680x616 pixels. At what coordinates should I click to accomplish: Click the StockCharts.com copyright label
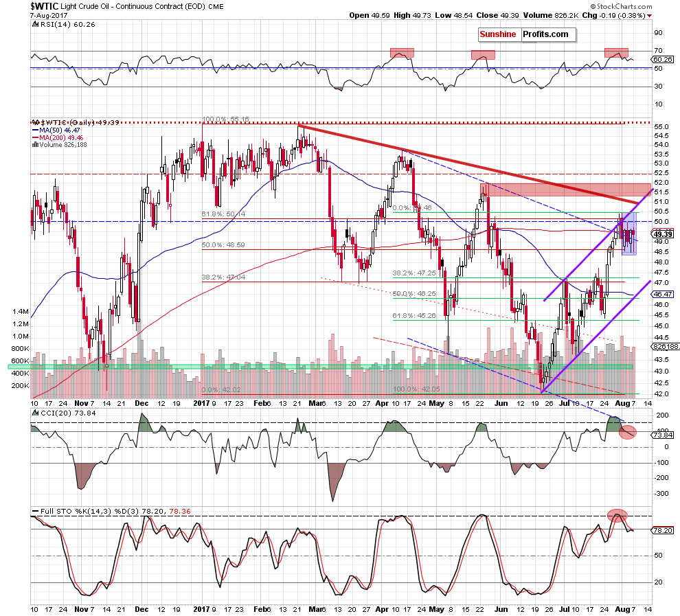pos(621,6)
